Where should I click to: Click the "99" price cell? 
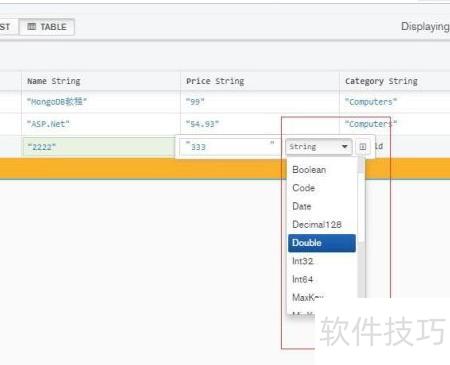coord(260,102)
